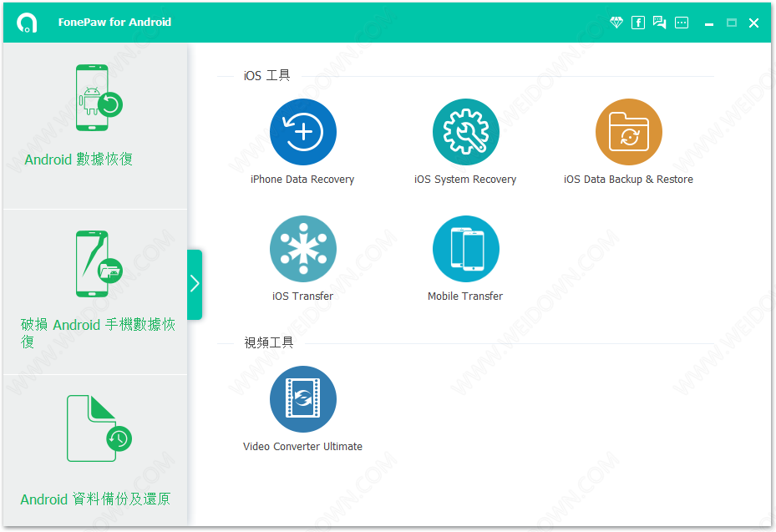Click the FonePaw for Android title text

pos(114,23)
